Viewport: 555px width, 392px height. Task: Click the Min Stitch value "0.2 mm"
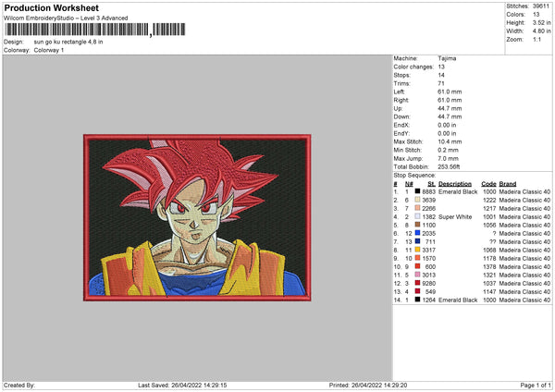448,150
